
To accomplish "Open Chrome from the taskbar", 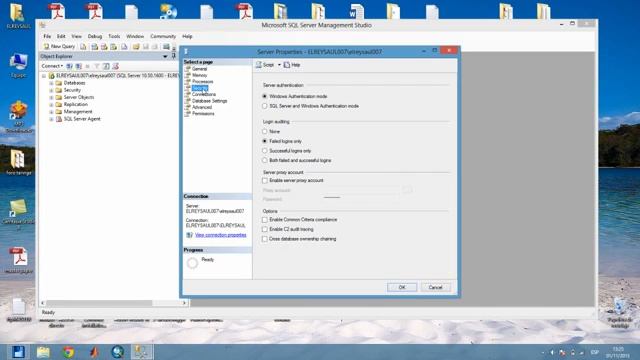I will coord(68,351).
